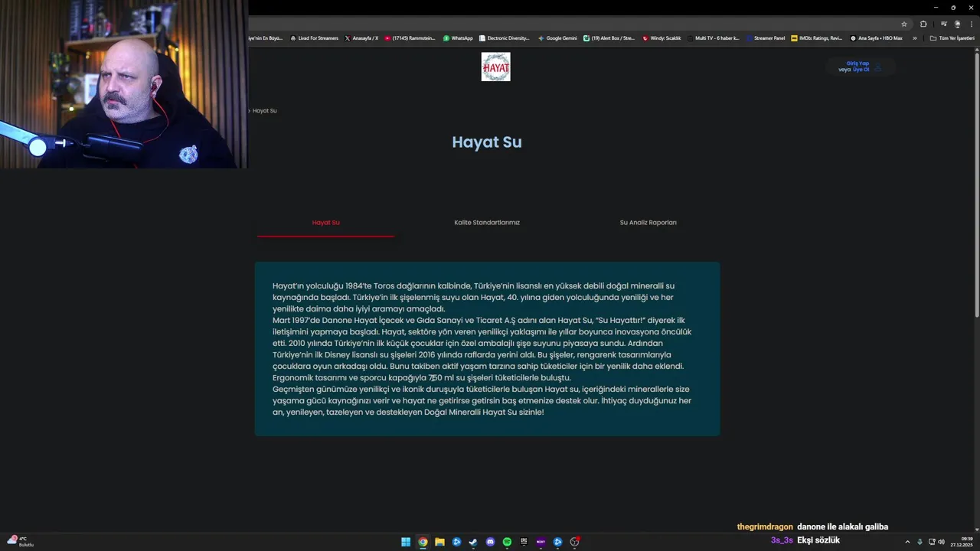The width and height of the screenshot is (980, 551).
Task: Expand the hidden bookmarks chevron
Action: pos(914,38)
